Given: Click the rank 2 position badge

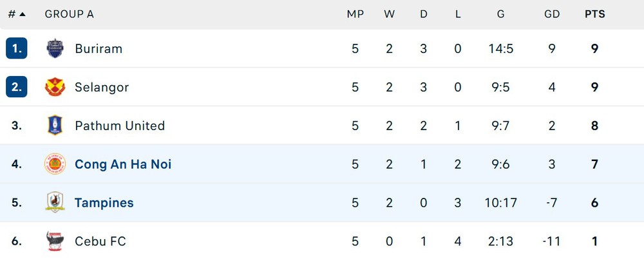Looking at the screenshot, I should tap(17, 87).
